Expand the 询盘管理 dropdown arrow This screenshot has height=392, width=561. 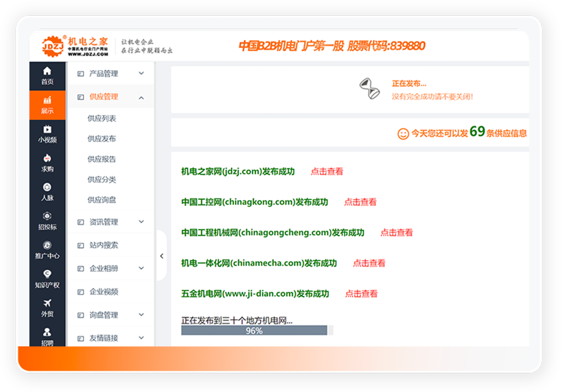click(x=141, y=315)
